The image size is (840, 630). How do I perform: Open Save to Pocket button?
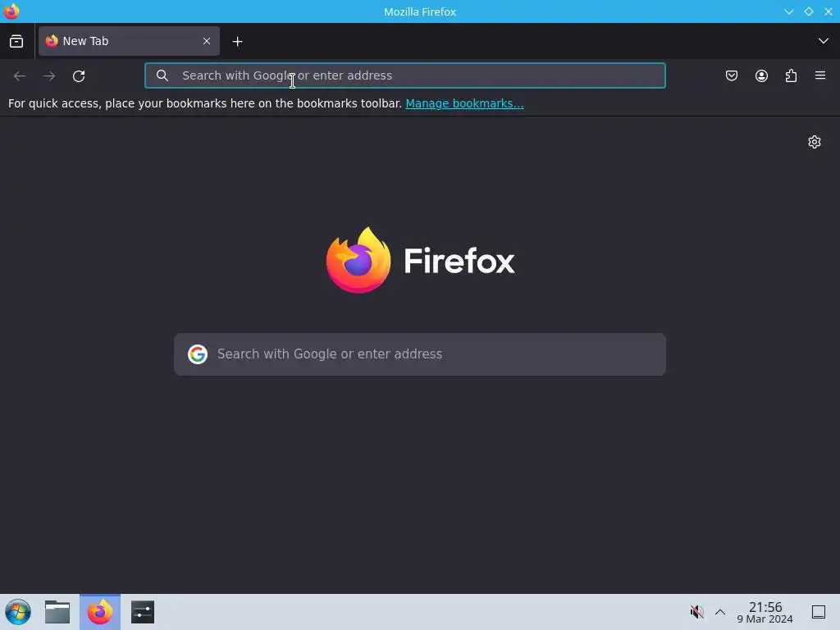click(x=732, y=75)
